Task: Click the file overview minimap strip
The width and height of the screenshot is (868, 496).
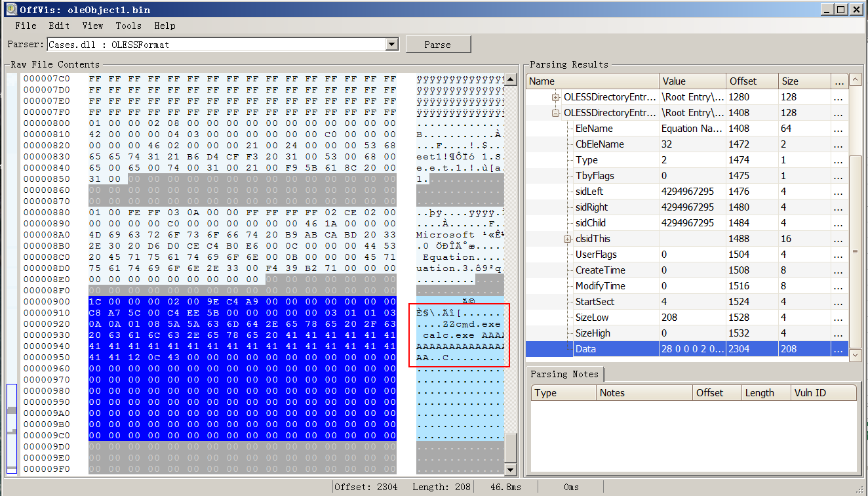Action: click(12, 273)
